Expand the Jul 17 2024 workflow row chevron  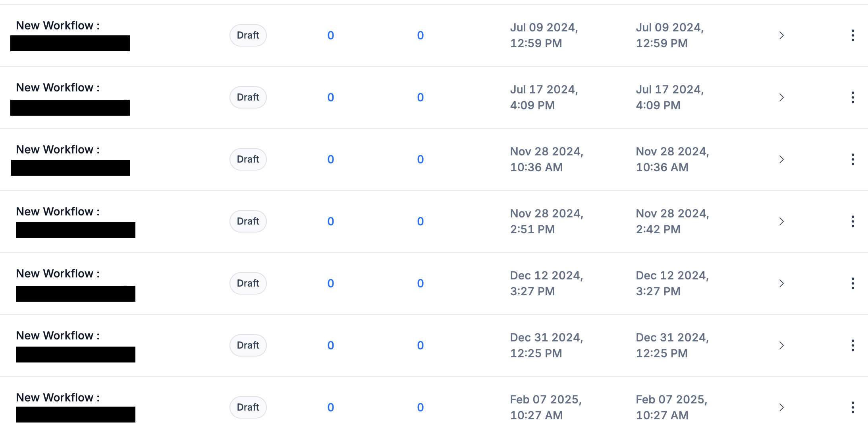[781, 97]
